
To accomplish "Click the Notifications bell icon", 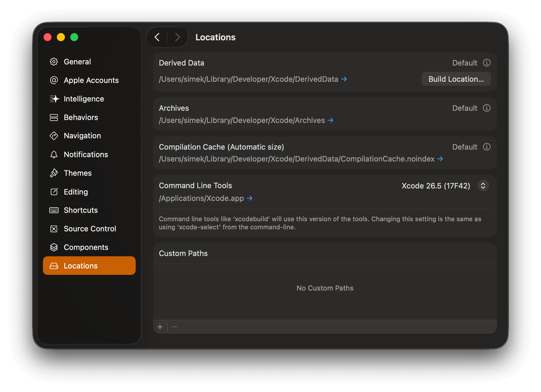I will coord(54,155).
